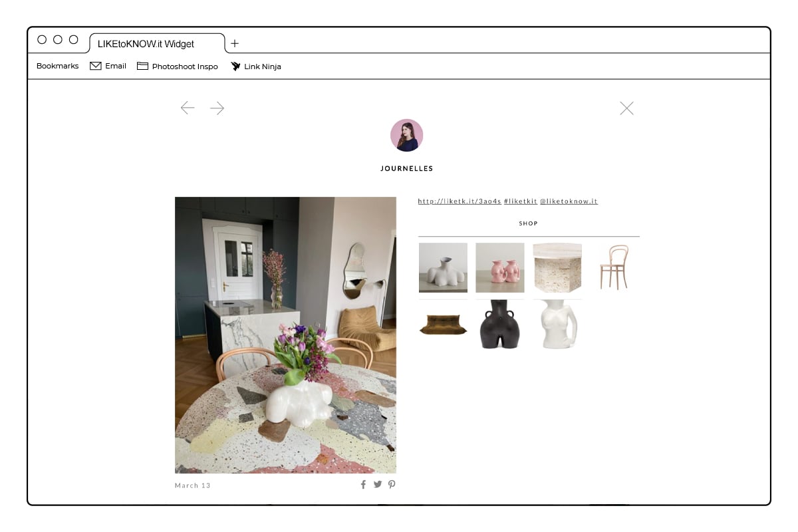This screenshot has width=798, height=532.
Task: Share post on Pinterest icon
Action: coord(392,484)
